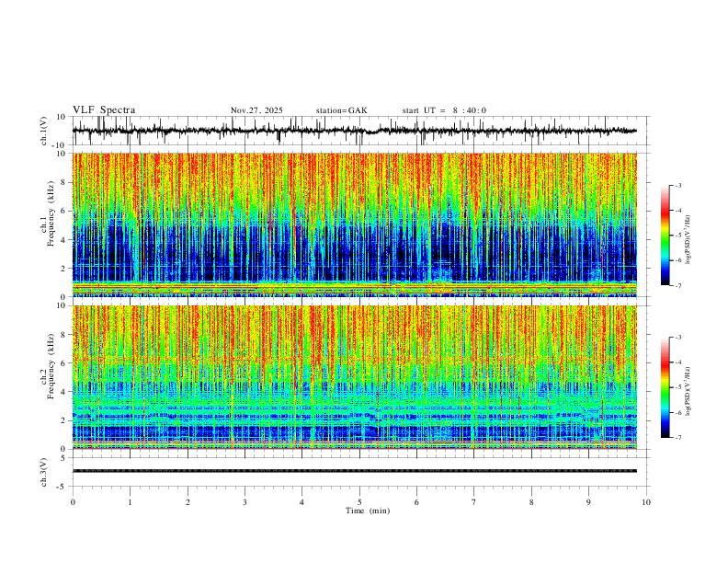This screenshot has height=563, width=728.
Task: Click the ch.3(V) axis label
Action: 44,472
